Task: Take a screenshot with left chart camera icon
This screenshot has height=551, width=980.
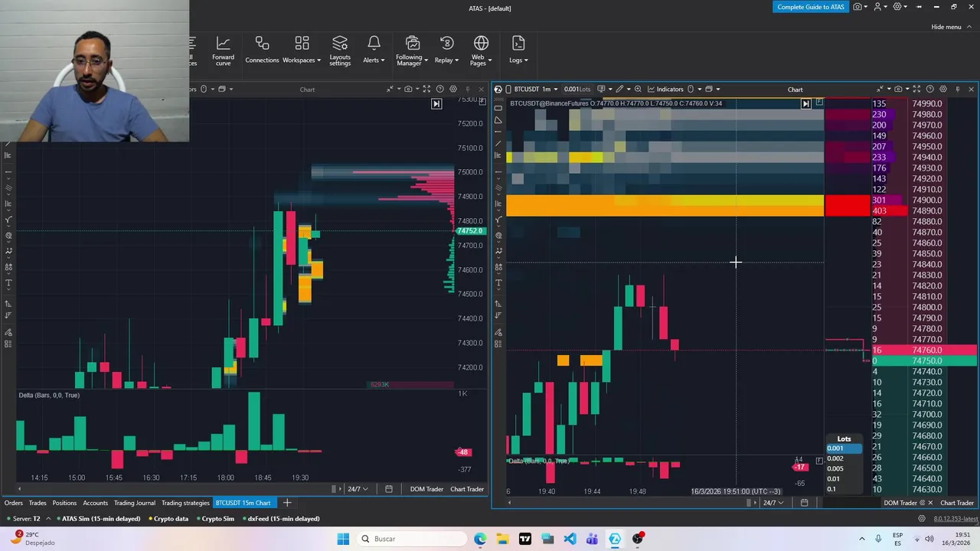Action: (x=410, y=90)
